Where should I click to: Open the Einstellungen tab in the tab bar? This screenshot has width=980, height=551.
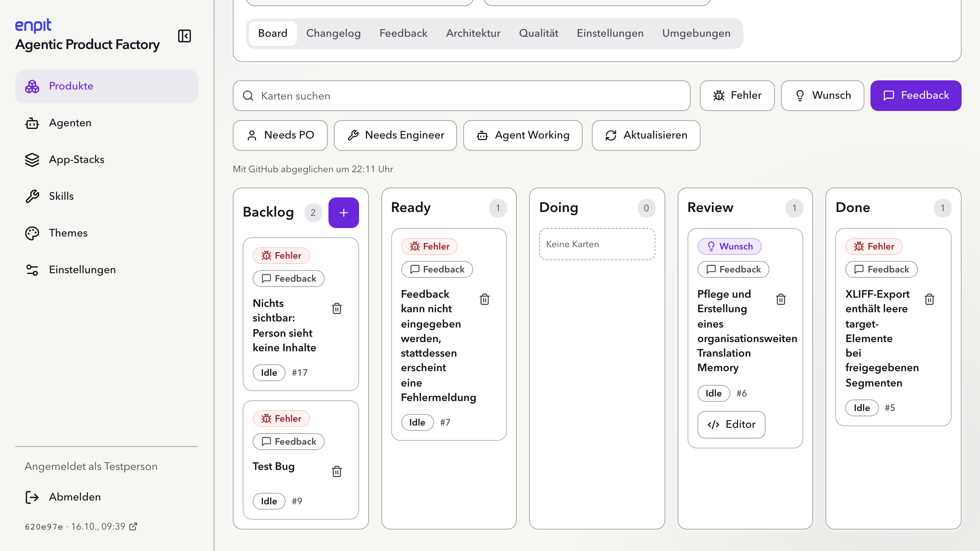coord(610,33)
